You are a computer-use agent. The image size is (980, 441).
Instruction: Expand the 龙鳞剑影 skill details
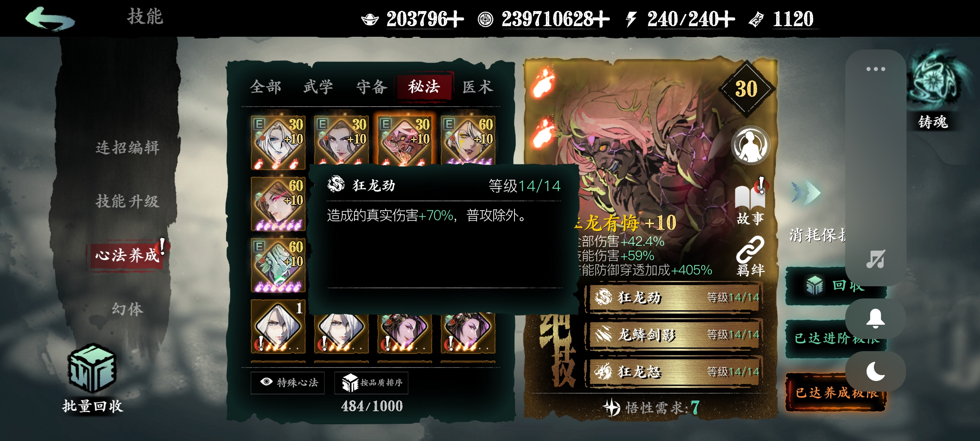pos(674,335)
